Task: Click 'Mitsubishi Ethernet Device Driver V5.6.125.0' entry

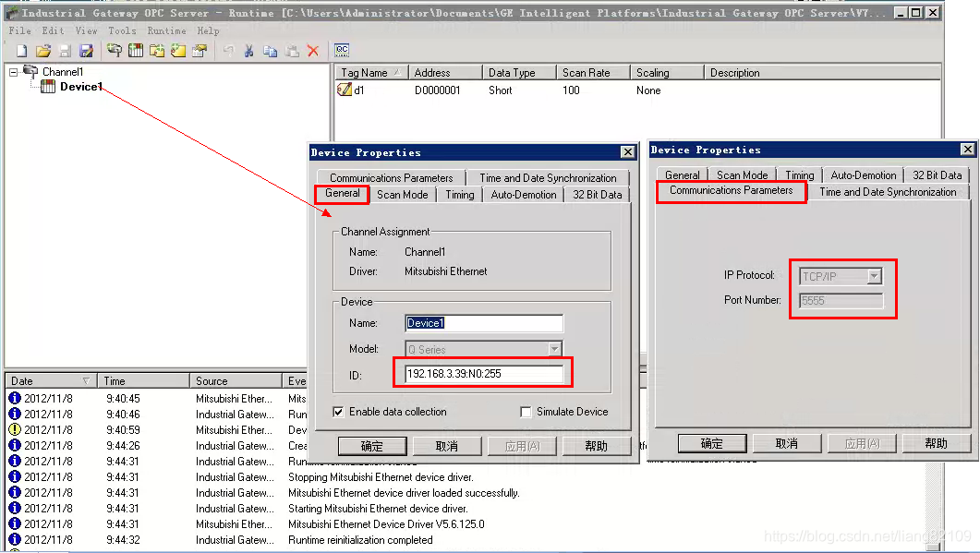Action: 386,524
